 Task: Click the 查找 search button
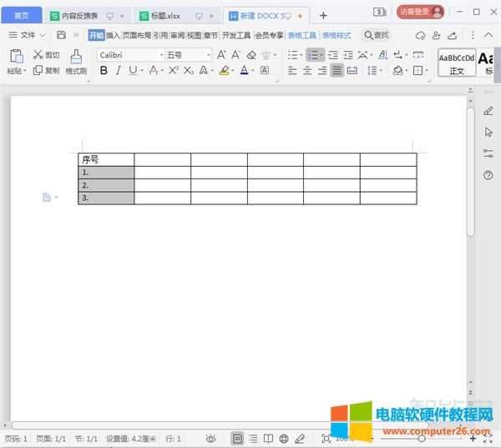click(x=375, y=35)
